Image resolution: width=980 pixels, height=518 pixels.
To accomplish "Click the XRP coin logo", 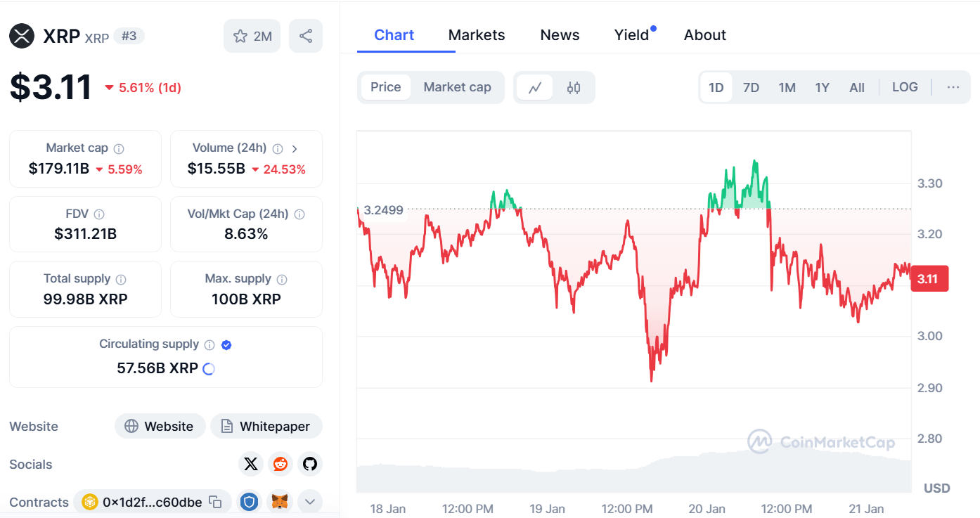I will click(22, 36).
